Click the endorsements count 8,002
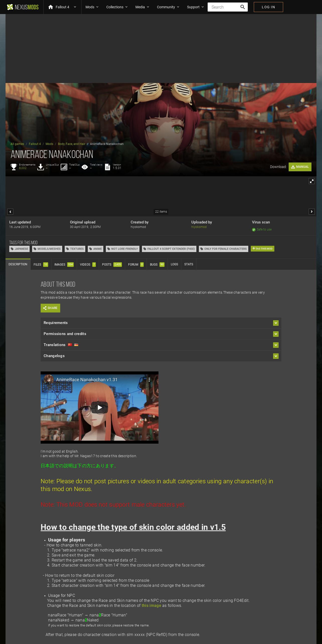Viewport: 322px width, 644px height. 23,168
